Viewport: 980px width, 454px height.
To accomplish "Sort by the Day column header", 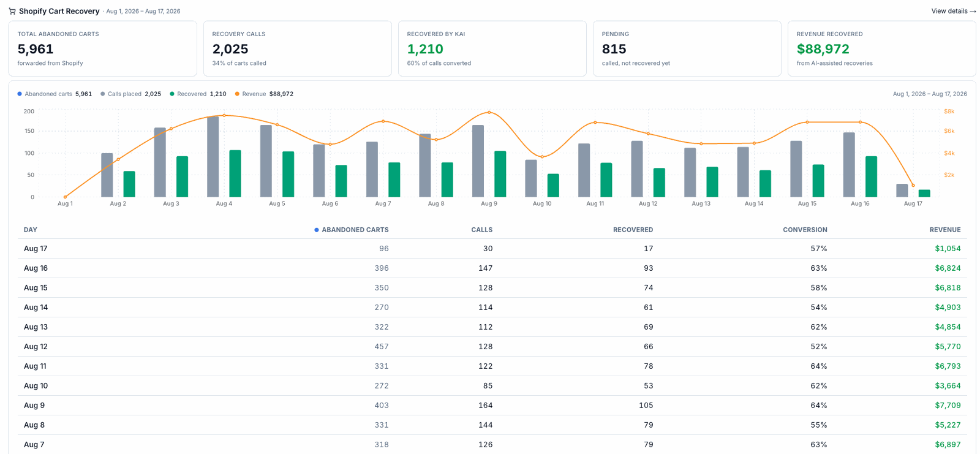I will coord(31,230).
